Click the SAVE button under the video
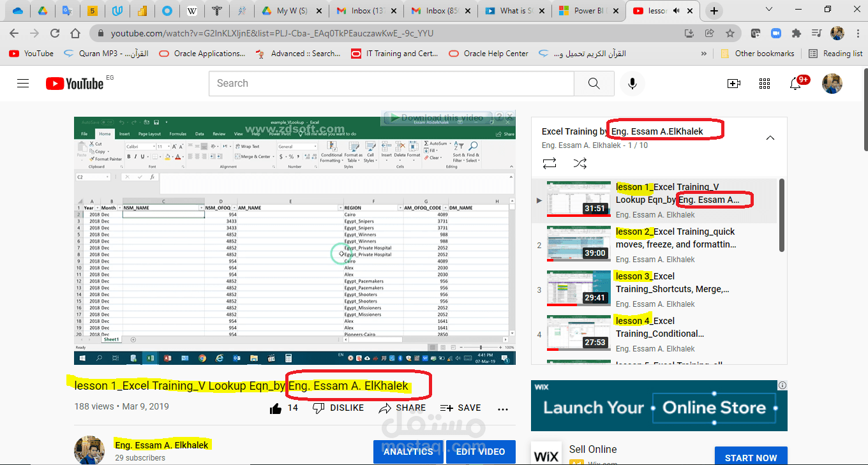This screenshot has width=868, height=465. 461,408
